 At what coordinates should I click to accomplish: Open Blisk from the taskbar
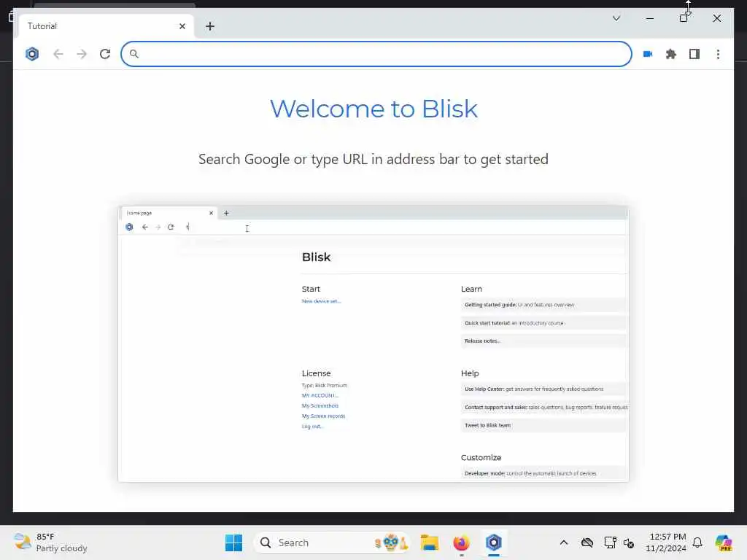pos(494,542)
